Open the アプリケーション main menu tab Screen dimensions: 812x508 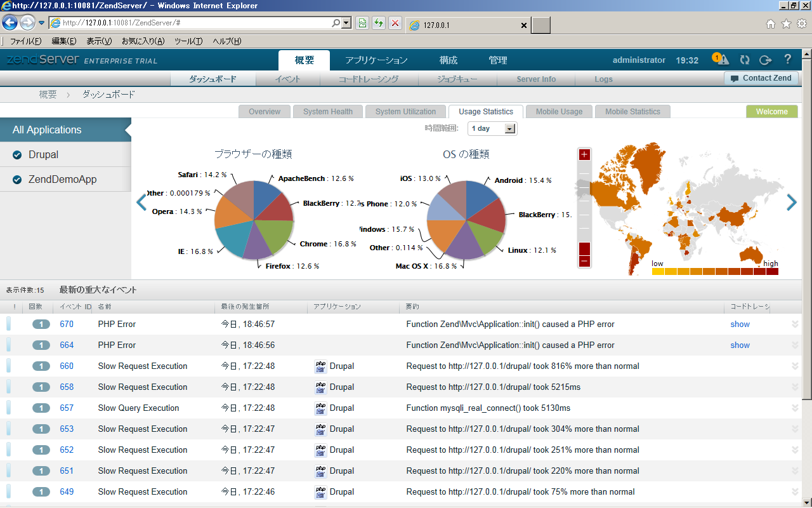click(376, 60)
